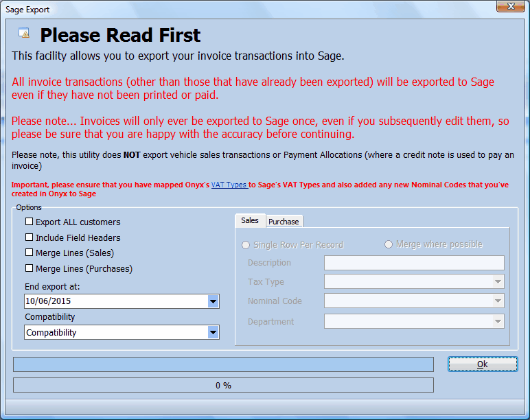530x420 pixels.
Task: Click the Compatibility label above the dropdown
Action: coord(49,317)
